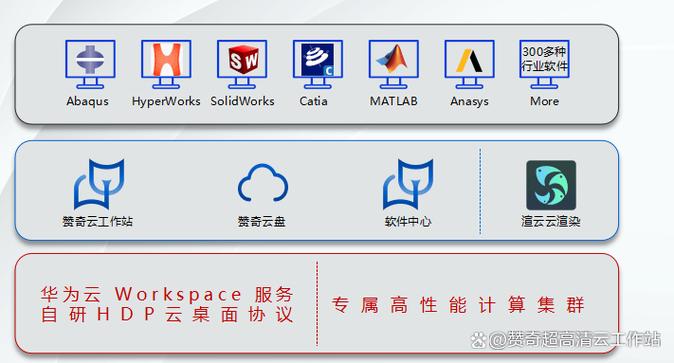Click the HyperWorks monitor icon
674x363 pixels.
pyautogui.click(x=166, y=64)
